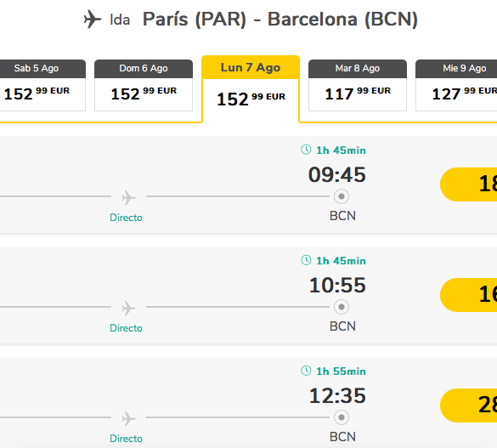
Task: Switch to Mar 8 Ago at 117.99 EUR
Action: point(358,85)
